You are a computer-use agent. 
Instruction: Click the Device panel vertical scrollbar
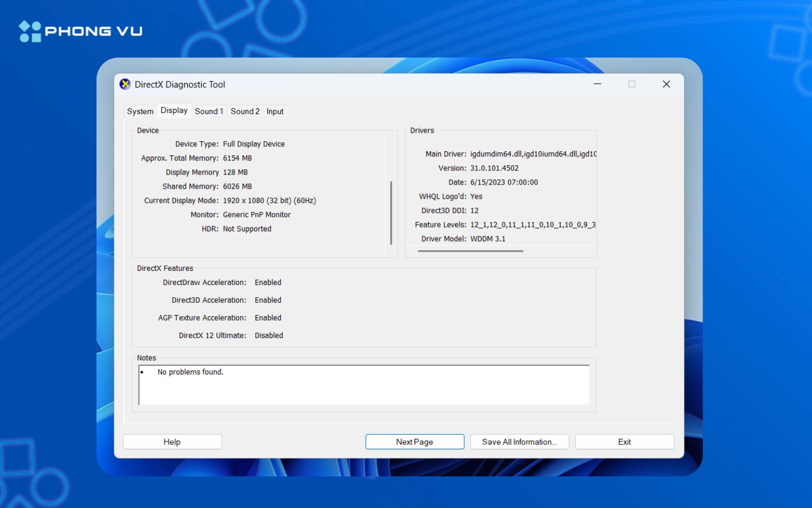(x=391, y=213)
